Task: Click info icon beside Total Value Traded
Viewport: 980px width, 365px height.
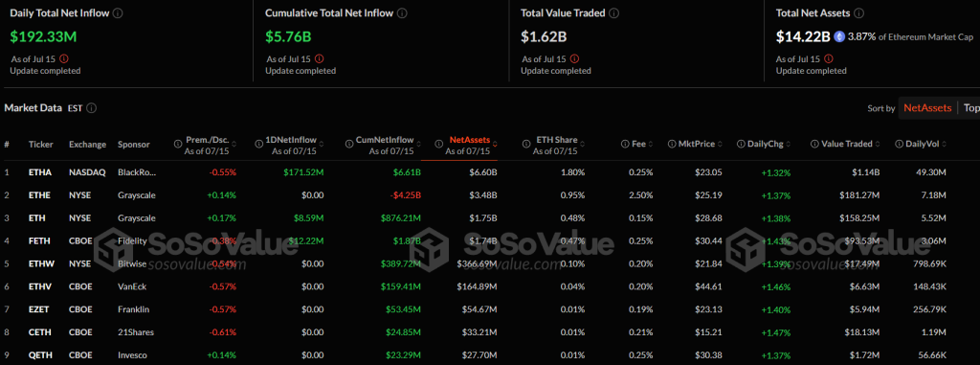Action: pos(614,12)
